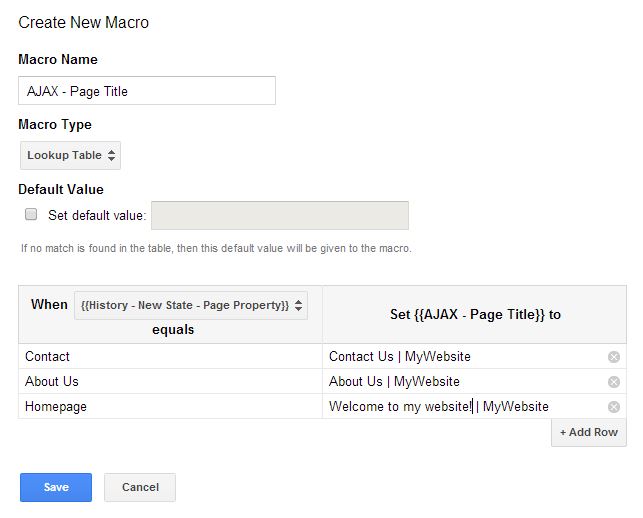Screen dimensions: 643x518
Task: Edit the Contact key cell
Action: 170,356
